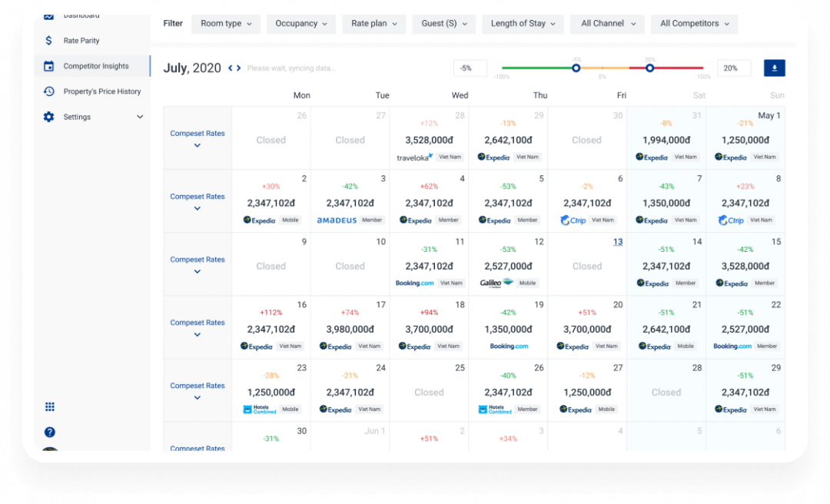The image size is (830, 504).
Task: Click the help question mark icon
Action: tap(50, 432)
